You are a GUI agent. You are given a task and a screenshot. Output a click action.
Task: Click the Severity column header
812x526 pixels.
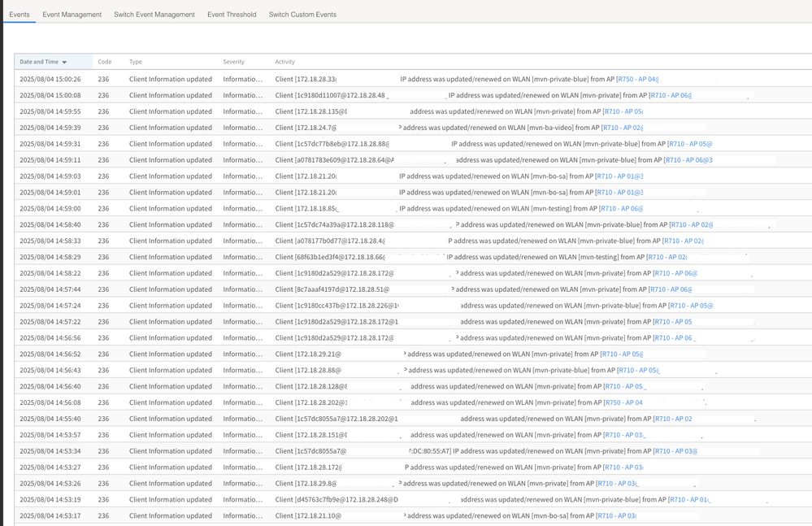coord(233,62)
